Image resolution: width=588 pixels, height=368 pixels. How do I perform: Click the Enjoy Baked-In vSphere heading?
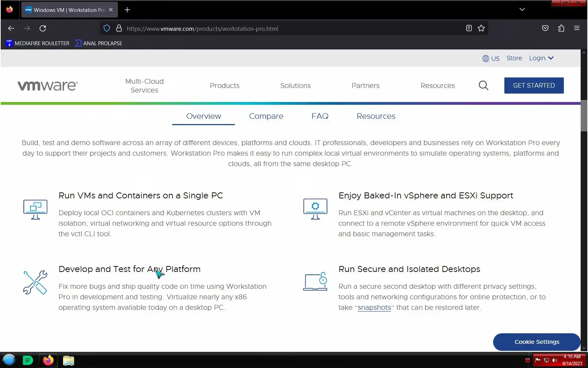tap(426, 196)
